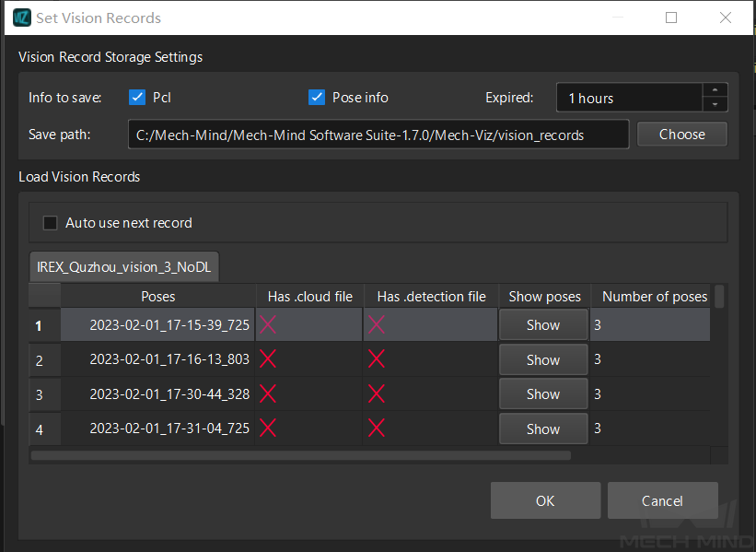Click number of poses cell for record 17-30-44_328
The height and width of the screenshot is (552, 756).
pyautogui.click(x=650, y=394)
